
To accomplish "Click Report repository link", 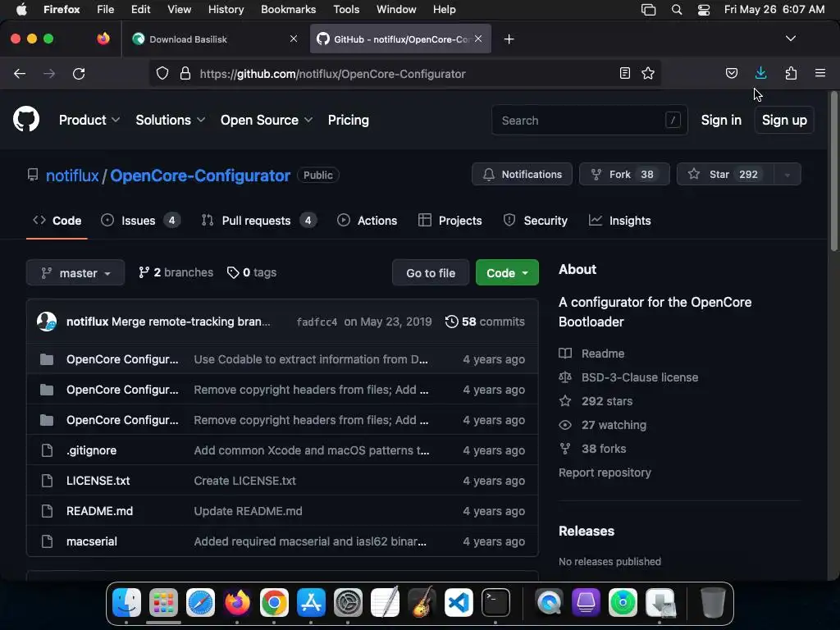I will tap(605, 472).
